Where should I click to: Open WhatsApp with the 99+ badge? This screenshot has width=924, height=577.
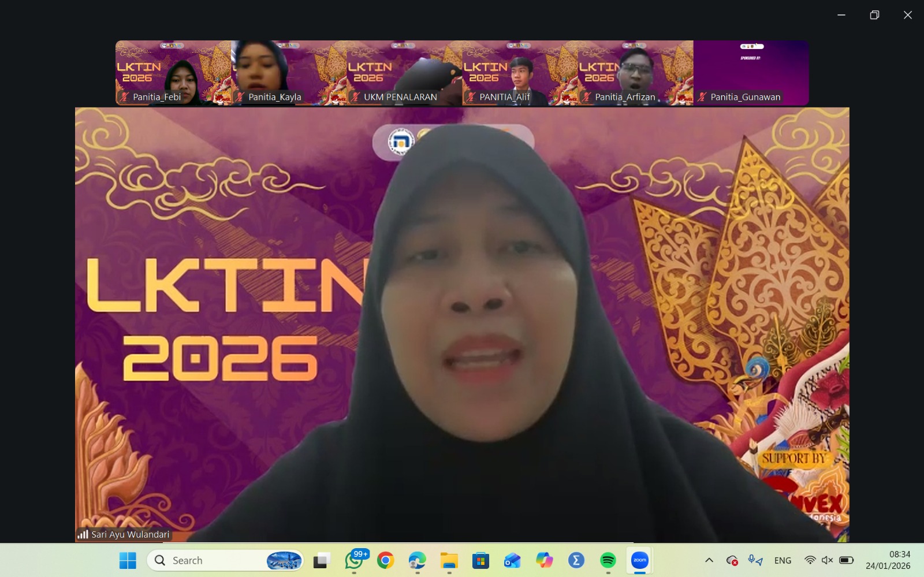point(353,561)
